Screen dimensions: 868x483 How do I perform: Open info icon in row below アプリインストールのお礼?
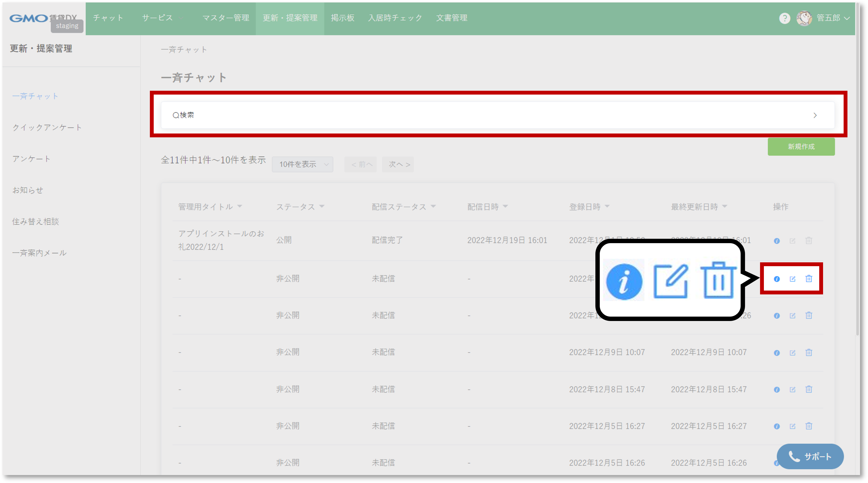click(x=777, y=279)
